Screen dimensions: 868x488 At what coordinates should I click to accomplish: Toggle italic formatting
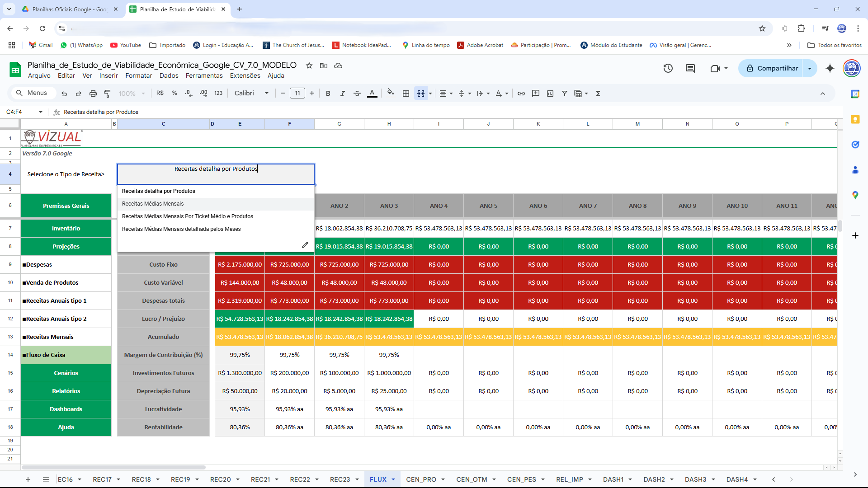(x=342, y=94)
